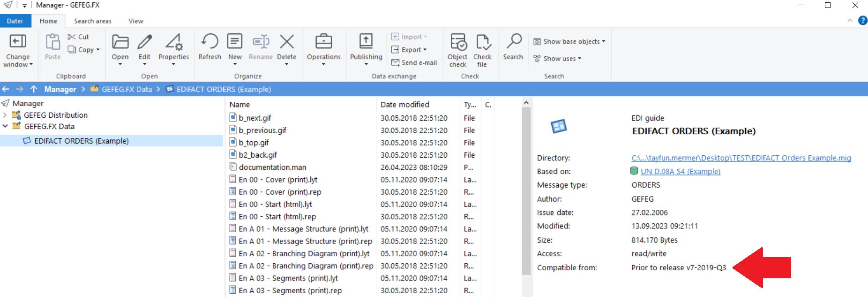Select file b2_back.gif
868x297 pixels.
coord(258,154)
